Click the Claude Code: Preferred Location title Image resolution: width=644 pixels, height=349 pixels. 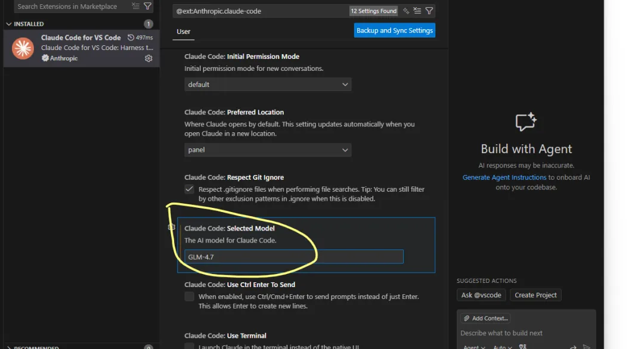click(x=234, y=112)
